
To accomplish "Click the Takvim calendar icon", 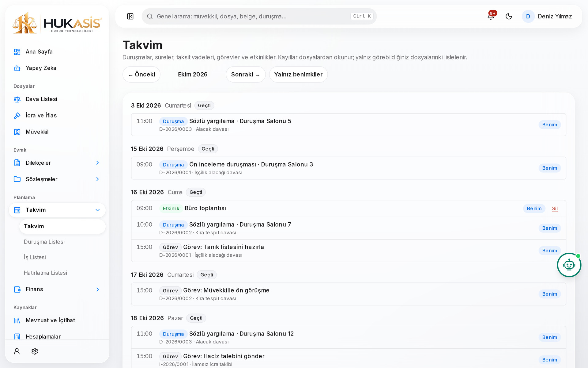I will tap(17, 210).
